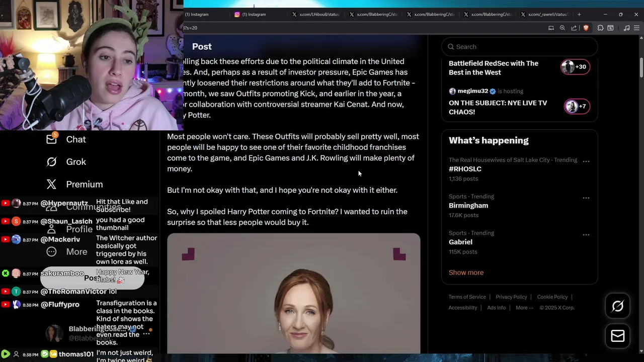The image size is (644, 362).
Task: Toggle the browser sidebar panel icon
Action: (x=610, y=28)
